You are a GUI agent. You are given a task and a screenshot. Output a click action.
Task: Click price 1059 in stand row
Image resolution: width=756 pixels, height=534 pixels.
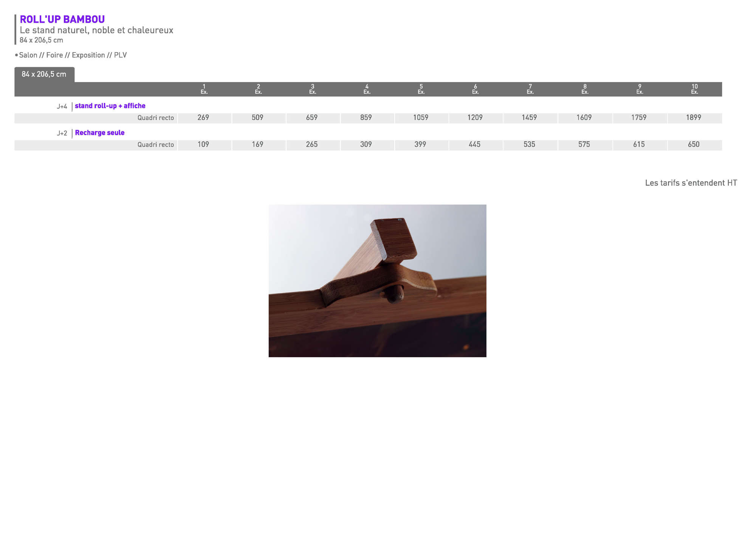[421, 118]
